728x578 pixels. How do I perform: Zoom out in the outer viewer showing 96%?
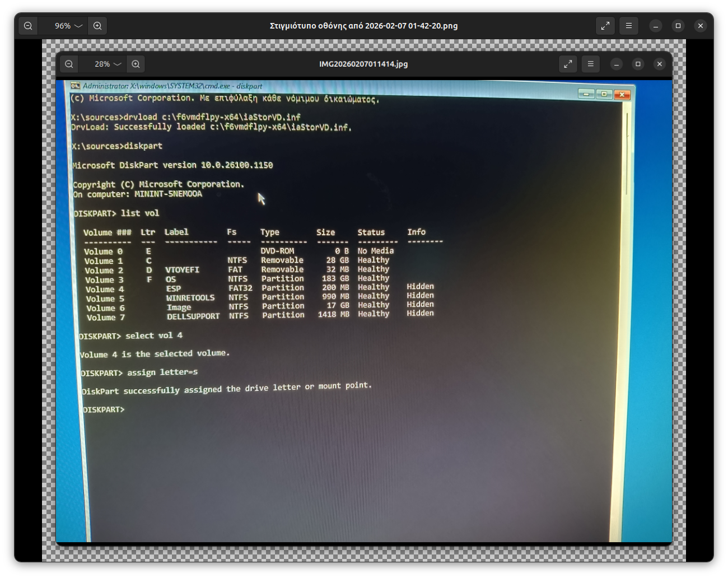tap(28, 26)
